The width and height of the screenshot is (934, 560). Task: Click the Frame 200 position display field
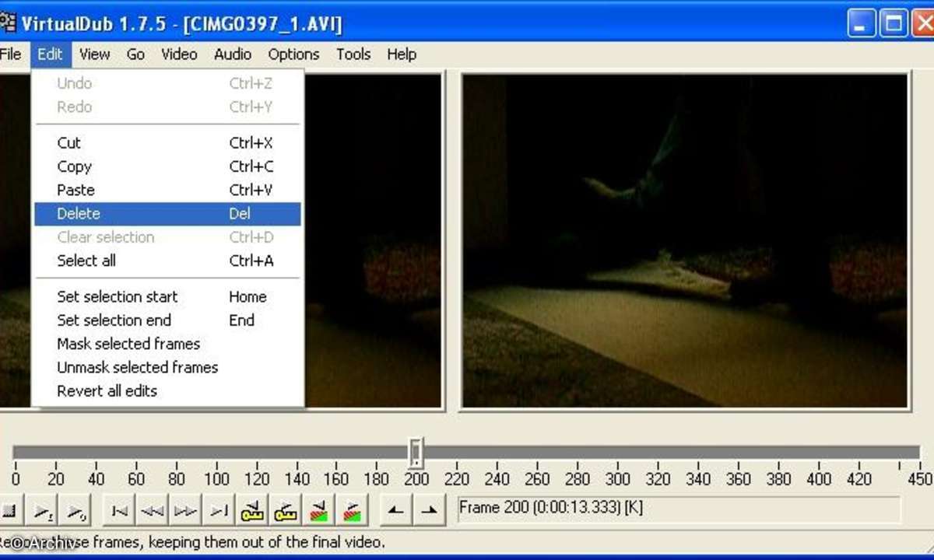[678, 509]
